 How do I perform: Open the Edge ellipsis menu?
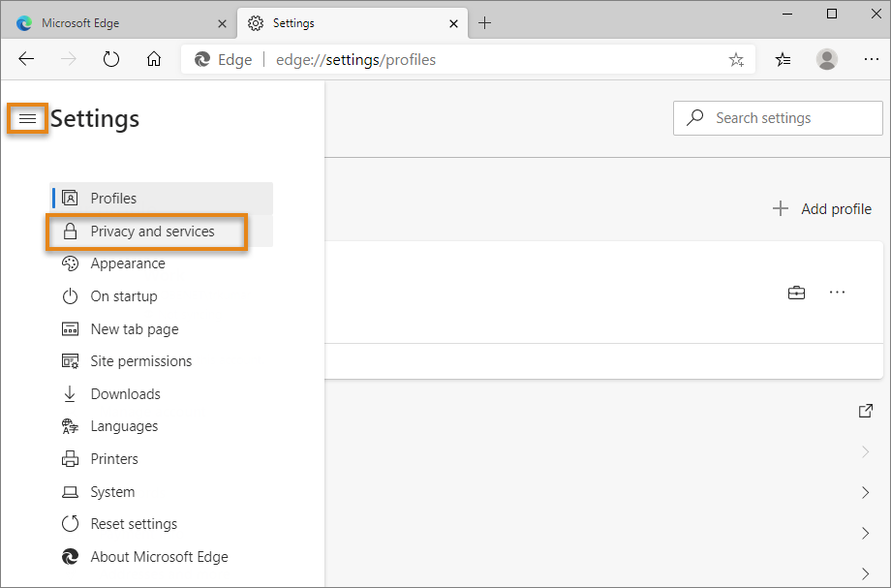pos(871,60)
